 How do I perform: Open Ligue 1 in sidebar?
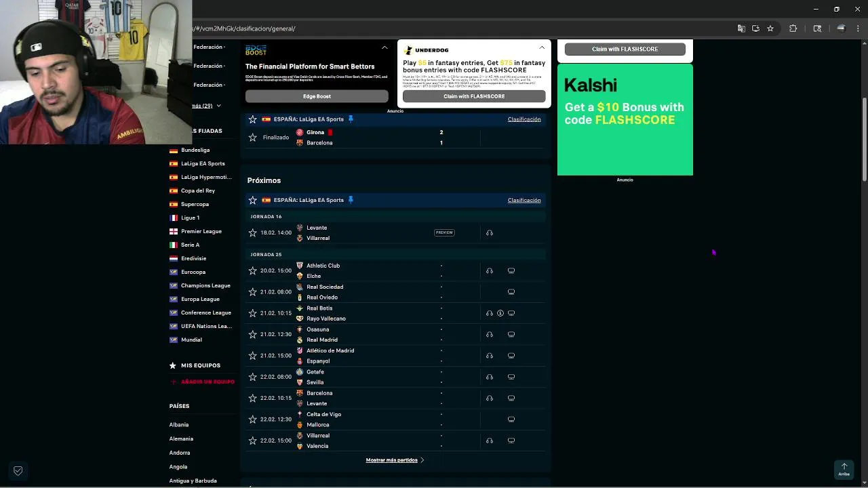[190, 218]
